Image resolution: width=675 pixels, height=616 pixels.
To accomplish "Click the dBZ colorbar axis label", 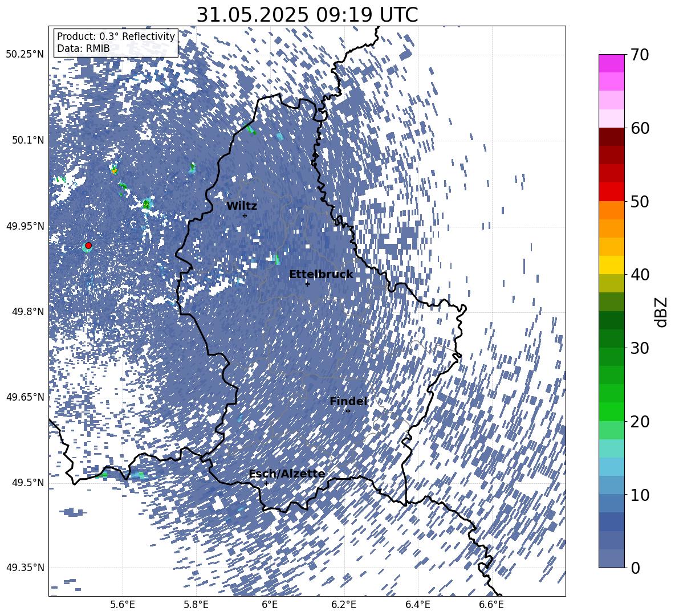I will tap(662, 312).
